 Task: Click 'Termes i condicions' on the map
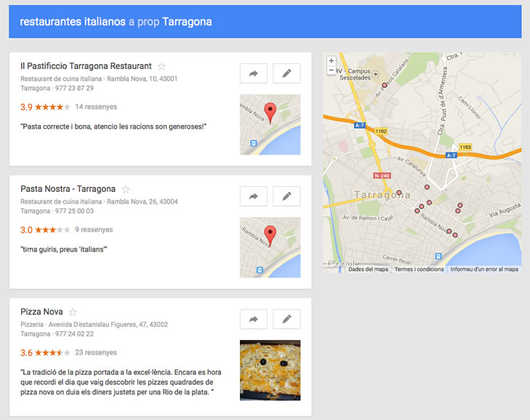pyautogui.click(x=419, y=269)
